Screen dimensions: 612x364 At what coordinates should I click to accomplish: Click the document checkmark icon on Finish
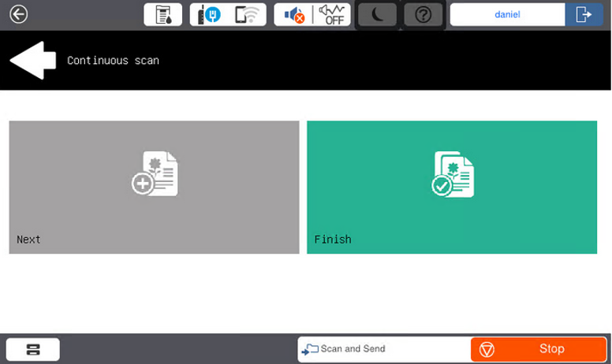point(452,174)
